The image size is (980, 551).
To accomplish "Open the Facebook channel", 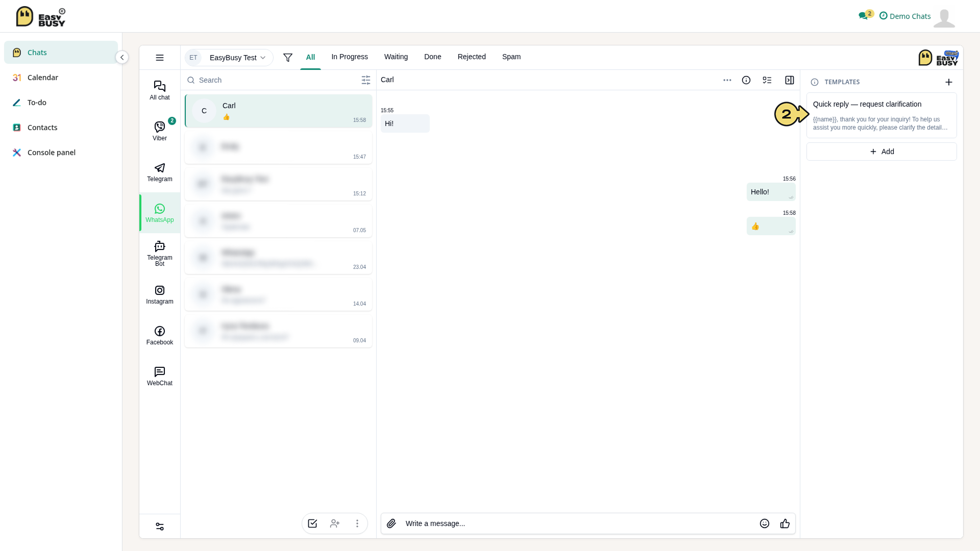I will pyautogui.click(x=160, y=335).
